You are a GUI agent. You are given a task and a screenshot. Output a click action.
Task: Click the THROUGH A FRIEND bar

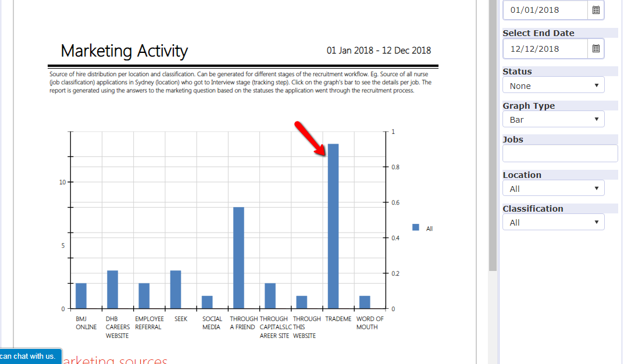[x=238, y=258]
